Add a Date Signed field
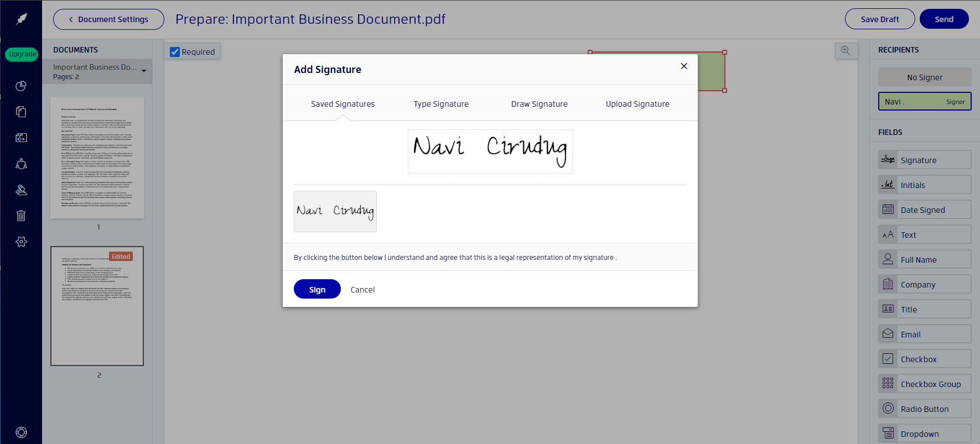980x444 pixels. pos(925,210)
